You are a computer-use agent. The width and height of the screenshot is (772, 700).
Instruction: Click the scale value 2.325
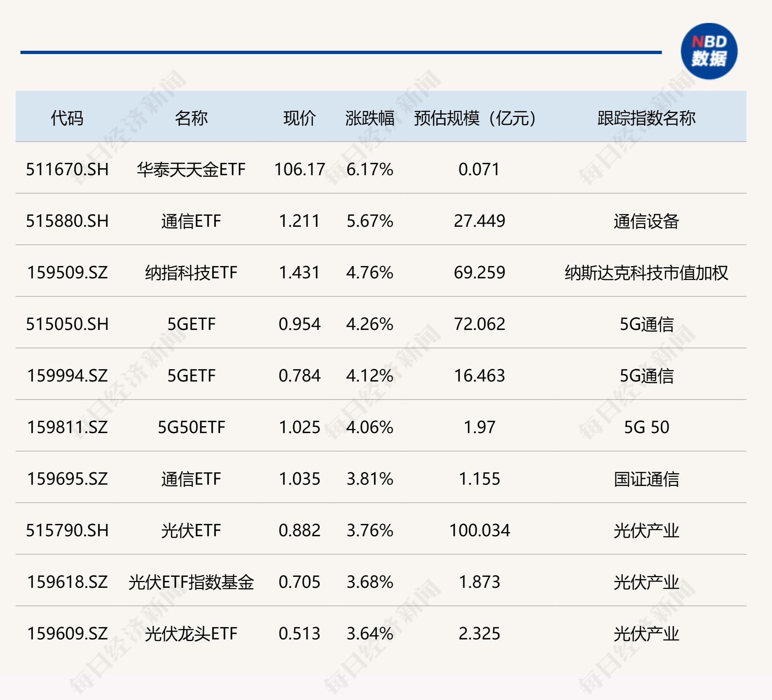[479, 634]
